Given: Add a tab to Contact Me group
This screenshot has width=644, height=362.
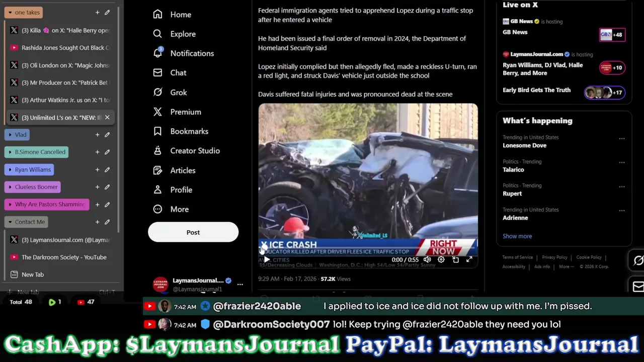Looking at the screenshot, I should 97,222.
